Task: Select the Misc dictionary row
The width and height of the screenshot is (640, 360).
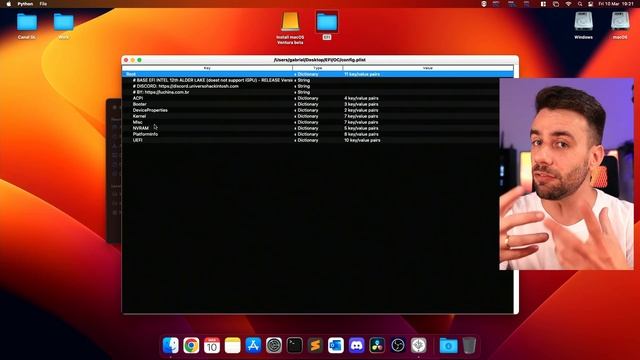Action: (x=310, y=122)
